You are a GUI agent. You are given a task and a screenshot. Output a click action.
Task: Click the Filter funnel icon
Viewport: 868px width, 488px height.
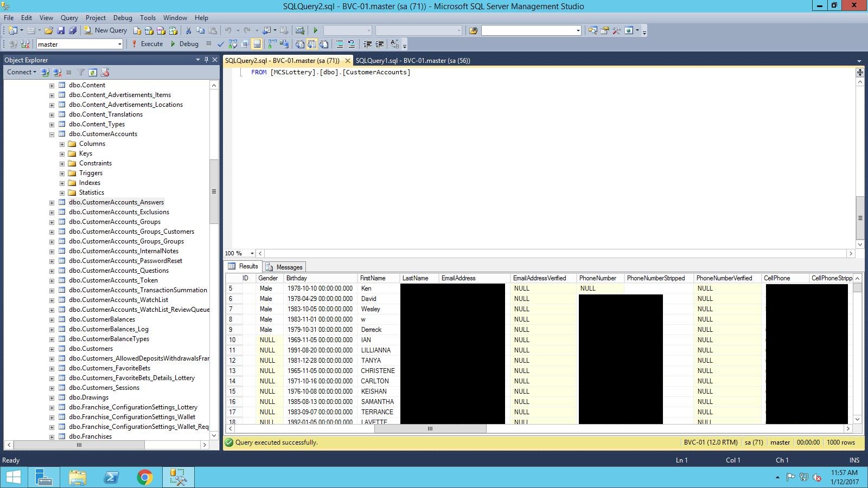(x=81, y=72)
